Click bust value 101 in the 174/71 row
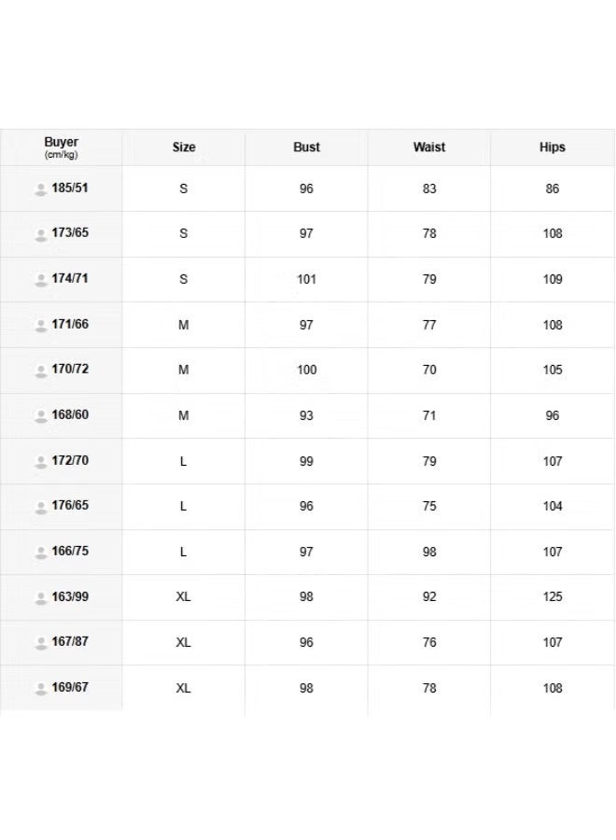 [x=306, y=279]
